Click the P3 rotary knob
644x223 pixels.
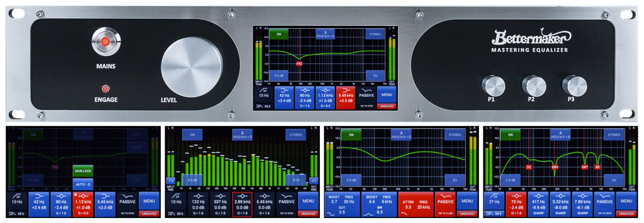pyautogui.click(x=574, y=86)
